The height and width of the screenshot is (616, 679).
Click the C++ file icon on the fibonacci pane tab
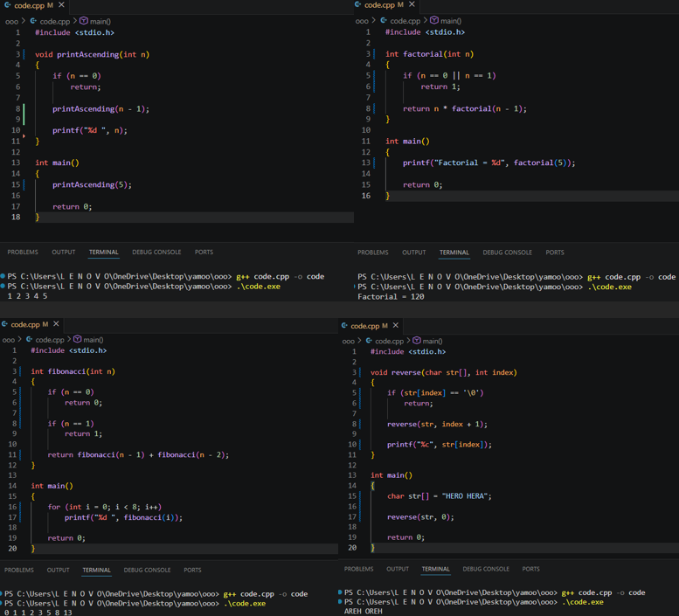[x=4, y=324]
